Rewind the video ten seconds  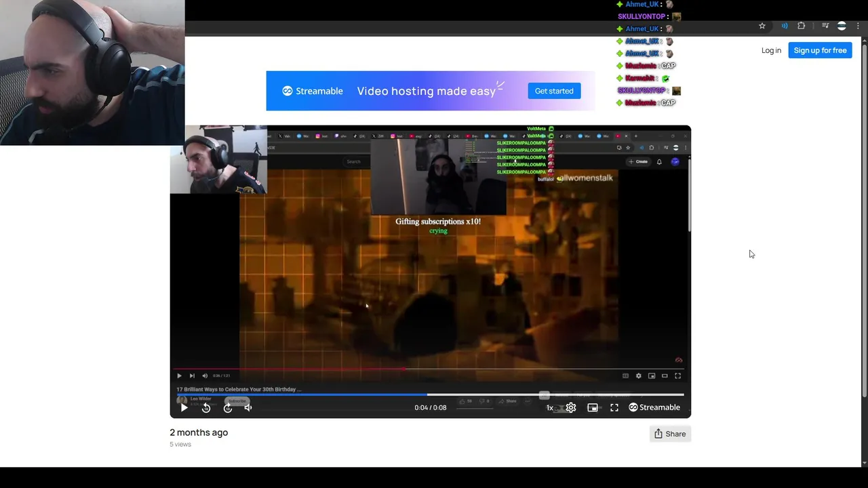click(x=206, y=407)
